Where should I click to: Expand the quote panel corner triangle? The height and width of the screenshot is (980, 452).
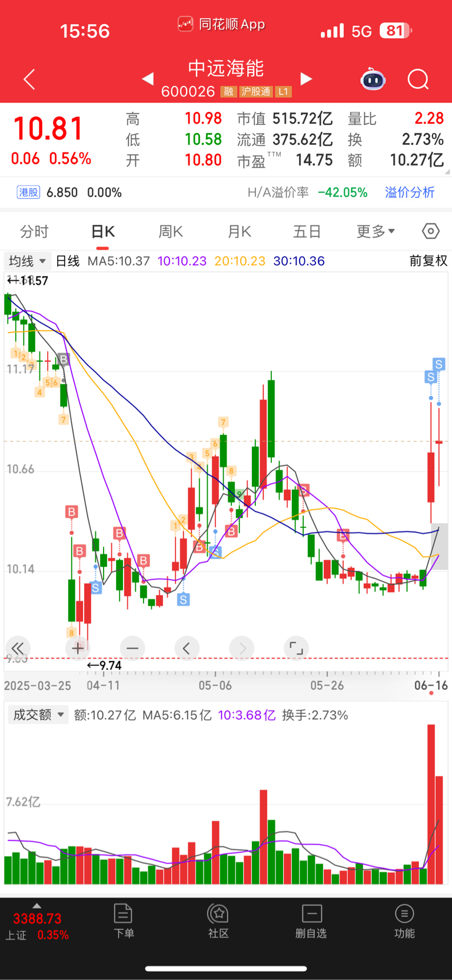click(447, 171)
